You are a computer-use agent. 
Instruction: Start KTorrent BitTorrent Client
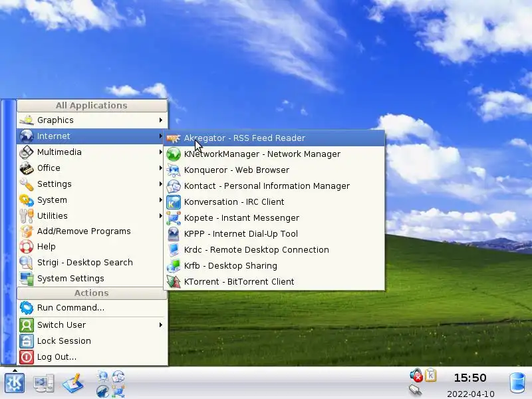coord(274,281)
